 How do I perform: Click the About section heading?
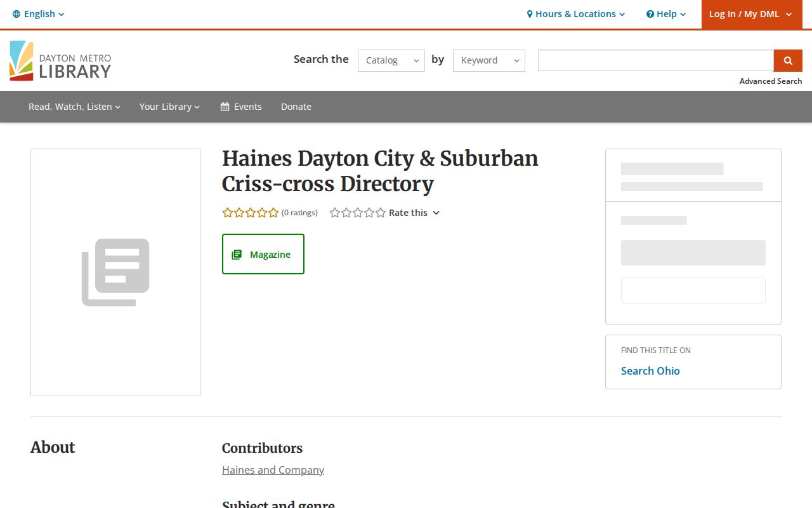click(53, 447)
